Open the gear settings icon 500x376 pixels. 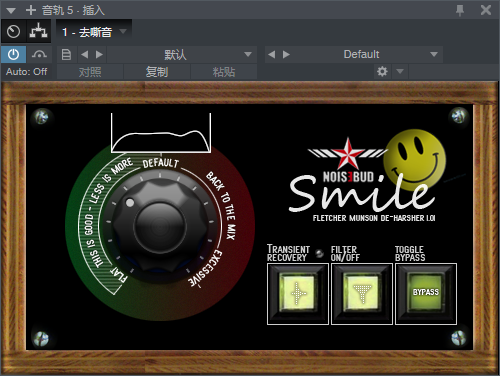(x=382, y=71)
